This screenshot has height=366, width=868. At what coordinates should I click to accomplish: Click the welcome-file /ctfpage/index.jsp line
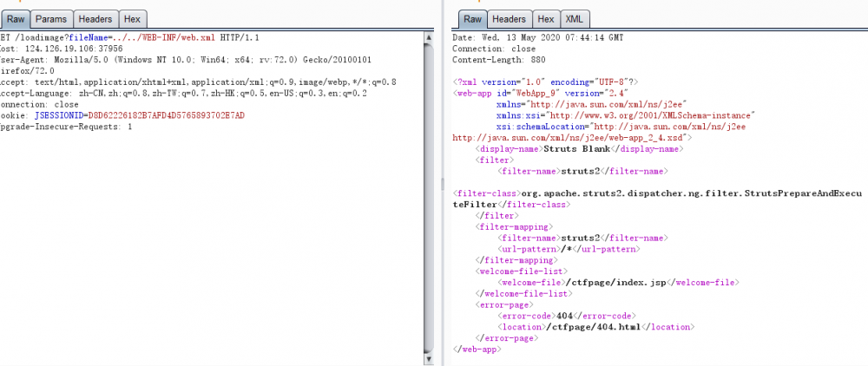617,282
